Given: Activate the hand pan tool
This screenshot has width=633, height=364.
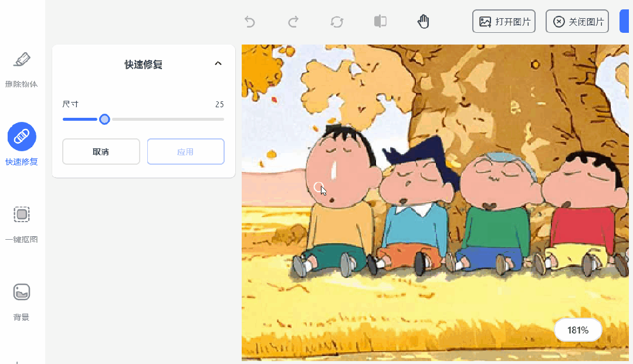Looking at the screenshot, I should pos(423,21).
